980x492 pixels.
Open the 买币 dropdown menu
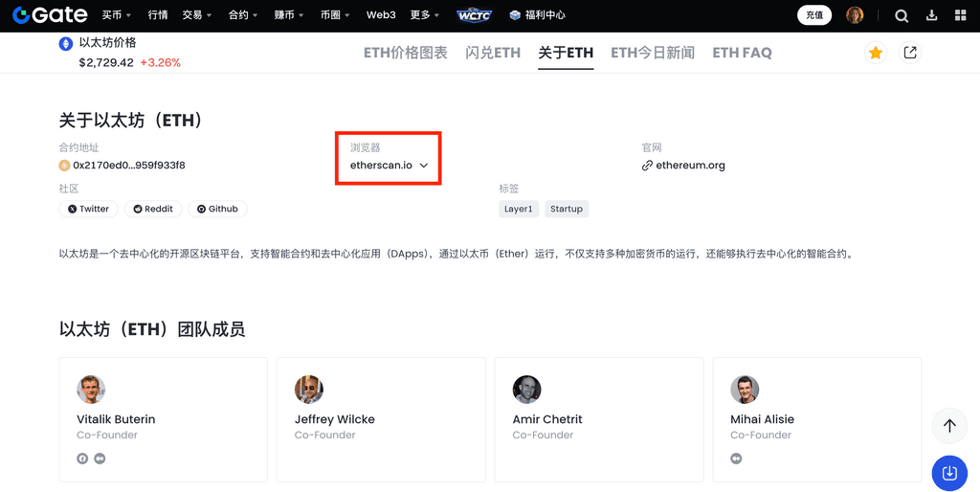(117, 15)
